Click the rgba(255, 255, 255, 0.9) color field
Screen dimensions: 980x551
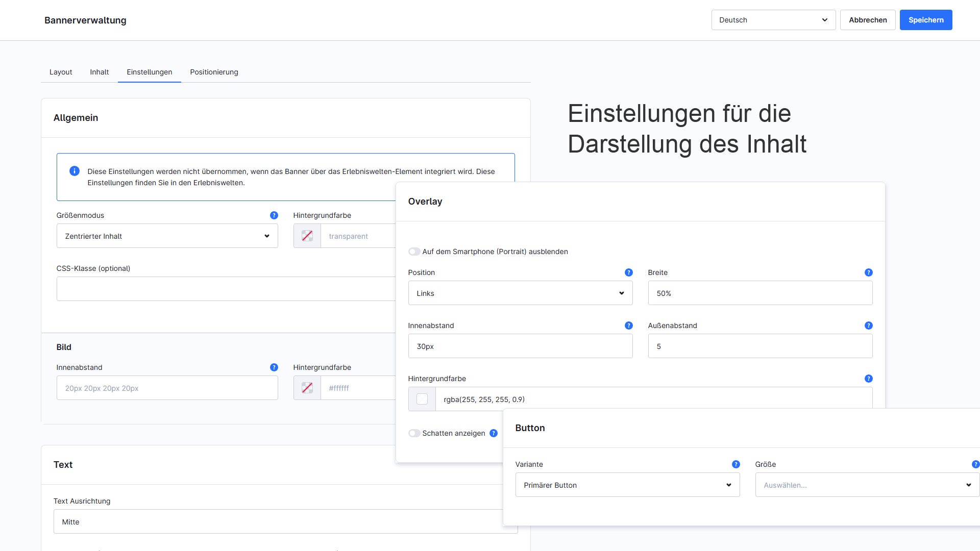click(654, 399)
